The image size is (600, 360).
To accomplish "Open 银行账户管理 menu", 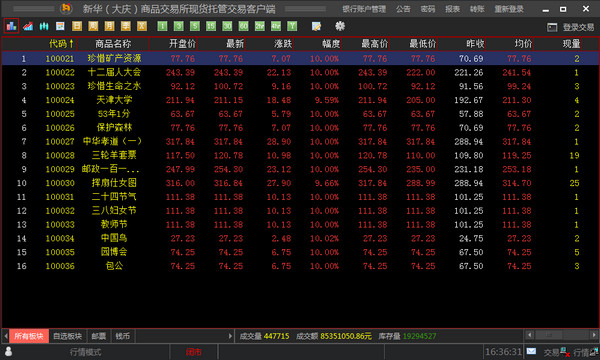I will tap(364, 9).
